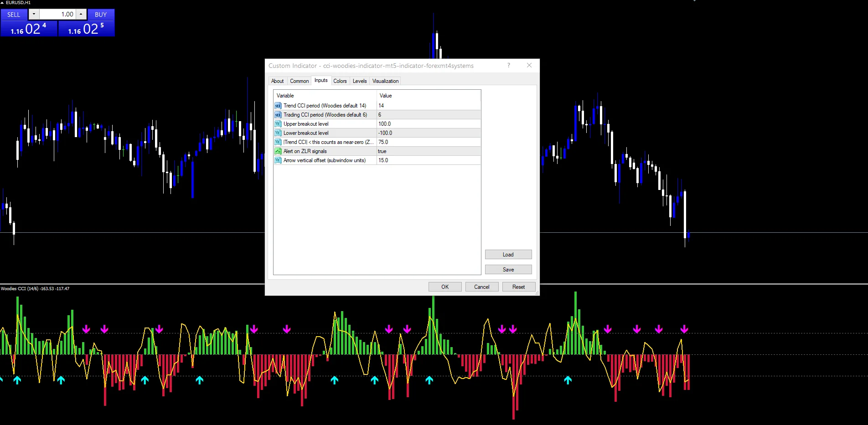Select the Upper breakout level row label
This screenshot has width=868, height=425.
306,124
